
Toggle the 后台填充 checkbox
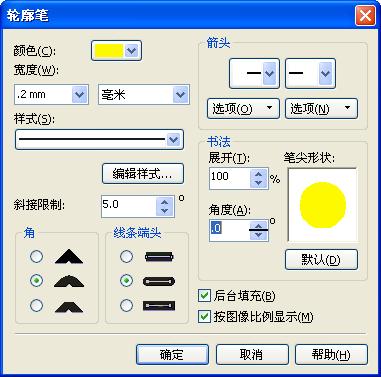pos(204,295)
